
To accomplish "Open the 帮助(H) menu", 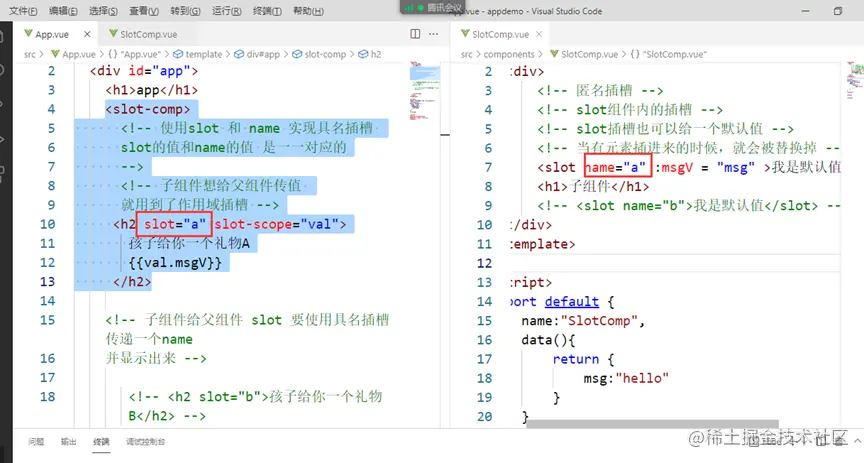I will (x=308, y=11).
